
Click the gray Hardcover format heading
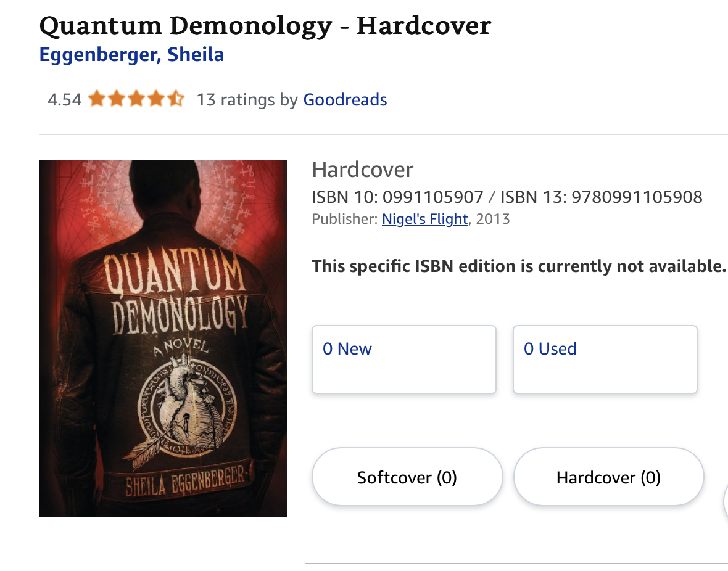pos(363,170)
